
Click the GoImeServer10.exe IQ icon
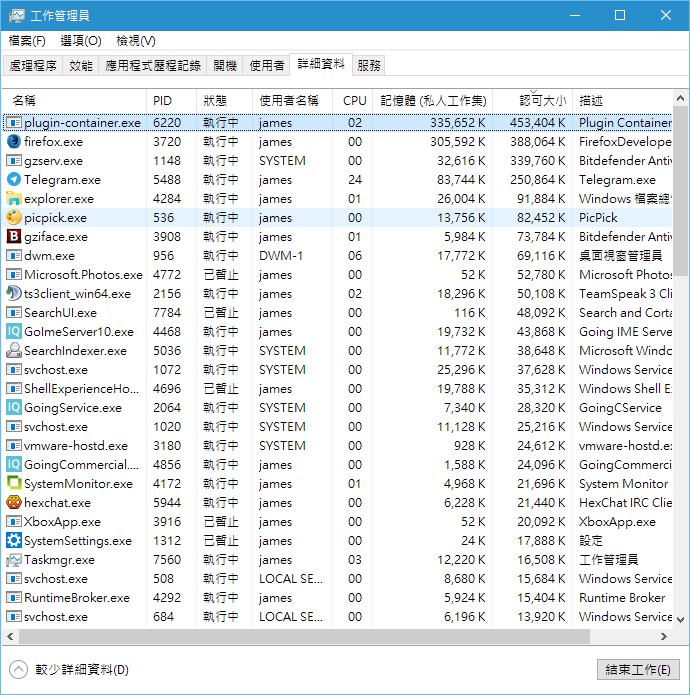(x=14, y=332)
